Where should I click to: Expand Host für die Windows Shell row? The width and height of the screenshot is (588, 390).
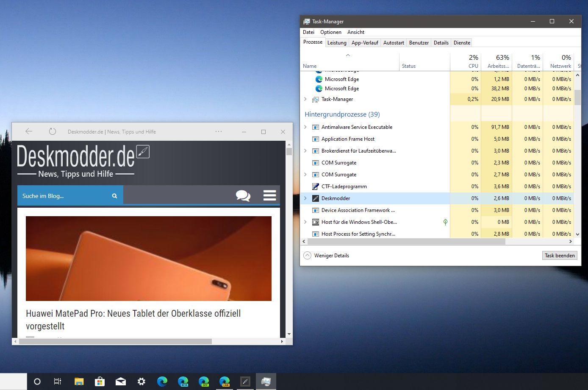[x=305, y=222]
